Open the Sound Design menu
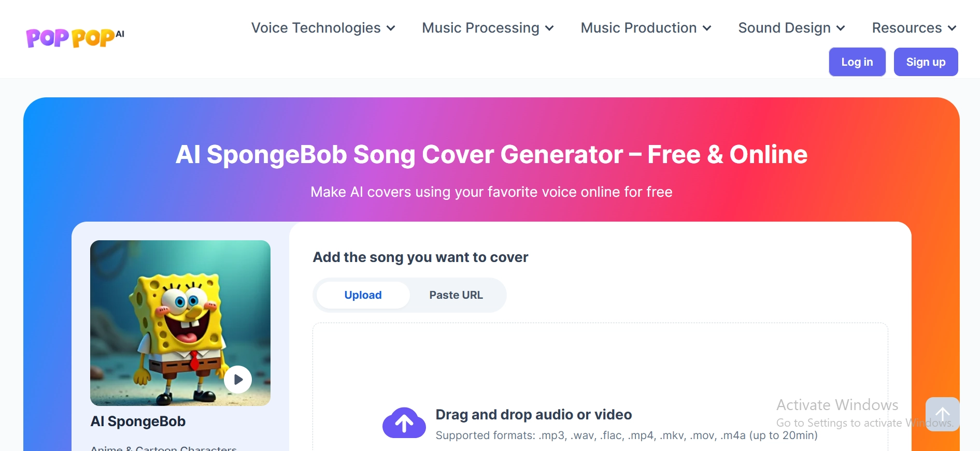The width and height of the screenshot is (980, 451). (x=784, y=28)
